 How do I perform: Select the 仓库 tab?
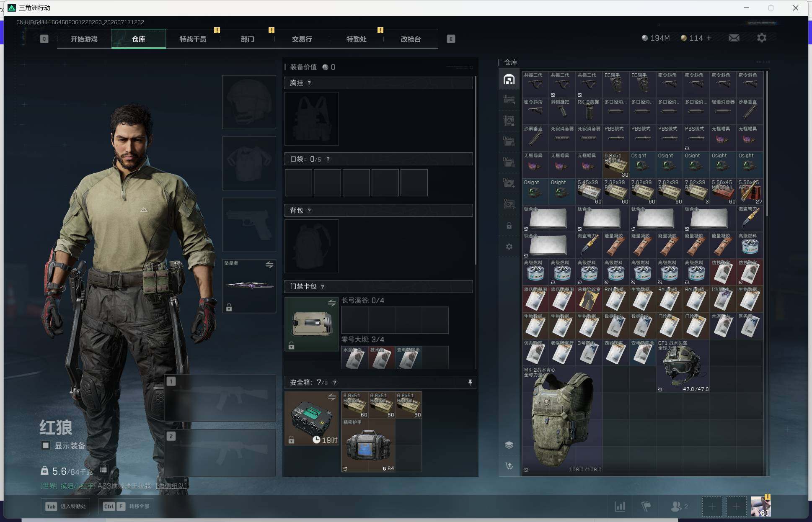click(139, 39)
